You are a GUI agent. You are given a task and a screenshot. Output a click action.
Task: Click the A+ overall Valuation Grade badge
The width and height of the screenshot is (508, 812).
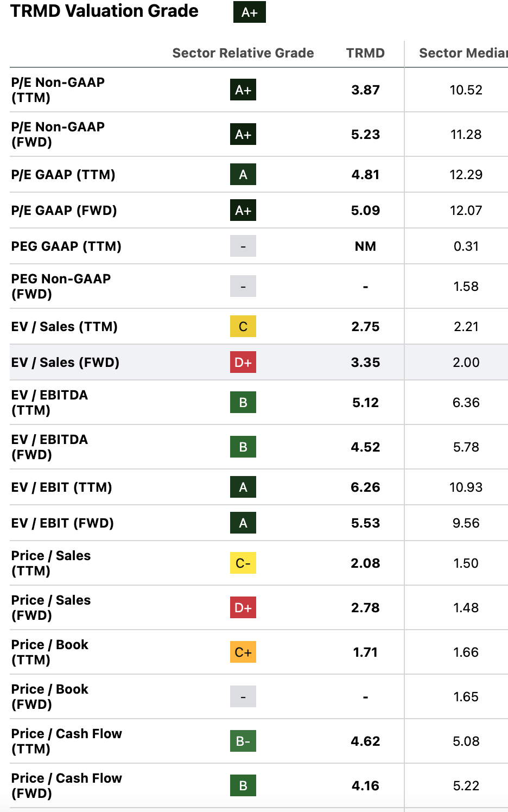pos(249,12)
